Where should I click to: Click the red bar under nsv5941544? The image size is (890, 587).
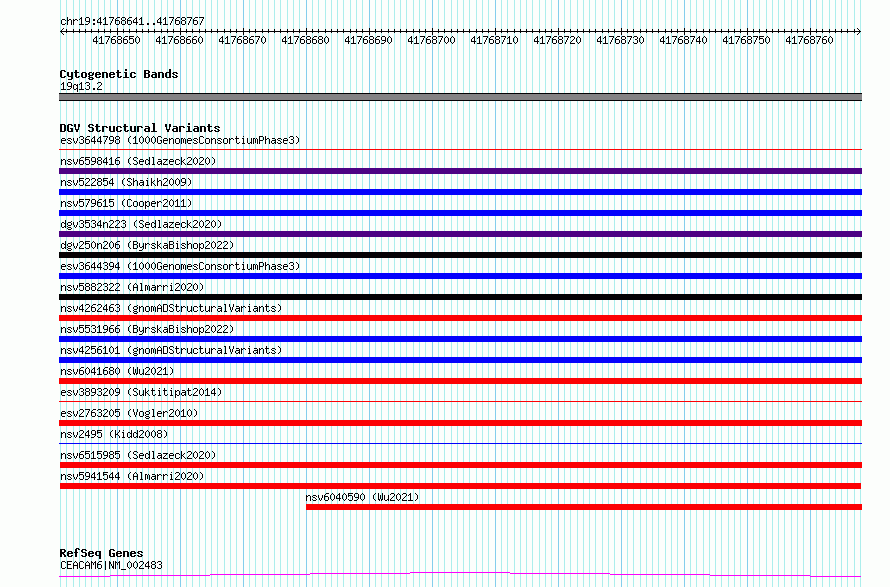[x=460, y=486]
